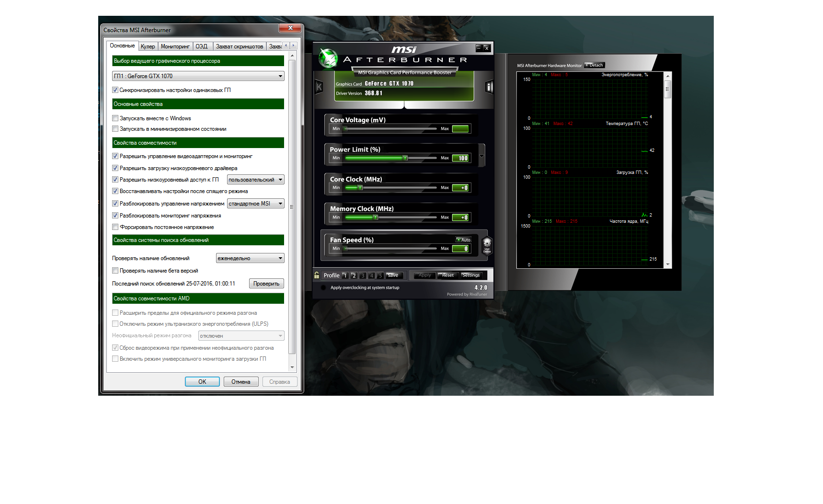Select profile slot 5
823x504 pixels.
coord(380,275)
